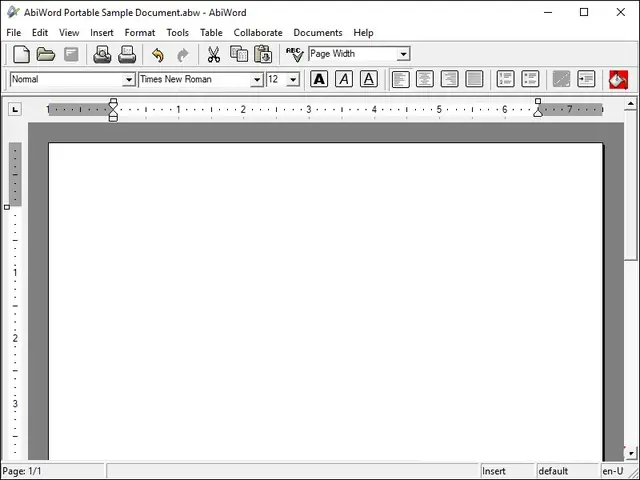Viewport: 640px width, 480px height.
Task: Click the Open file folder icon
Action: (x=46, y=55)
